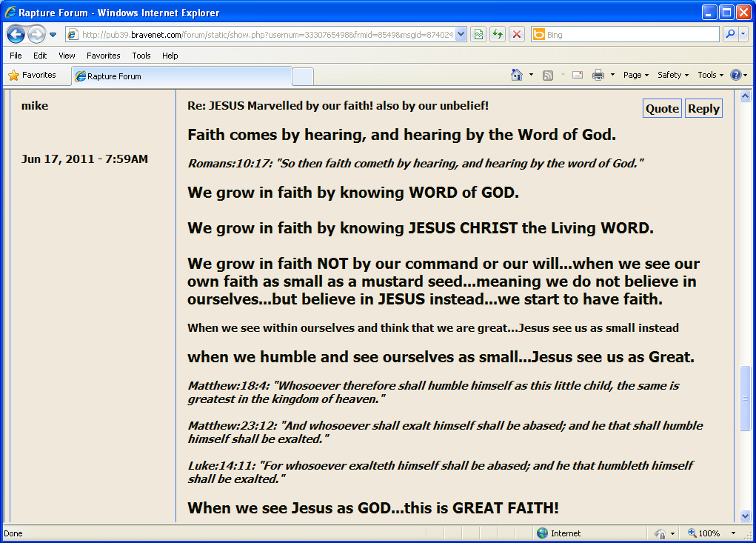Print the page using the printer icon
The width and height of the screenshot is (756, 543).
tap(598, 75)
